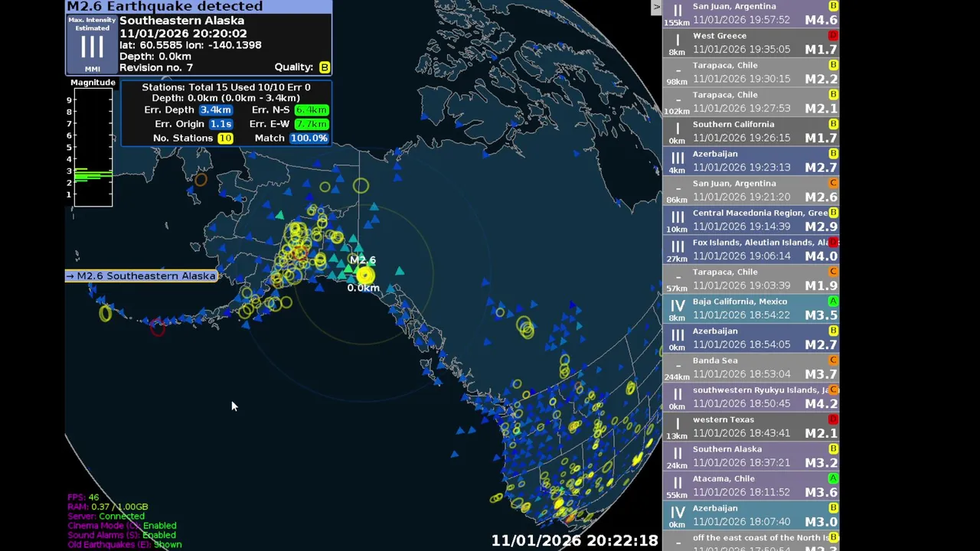Click orange quality C badge on Banda Sea

coord(833,360)
